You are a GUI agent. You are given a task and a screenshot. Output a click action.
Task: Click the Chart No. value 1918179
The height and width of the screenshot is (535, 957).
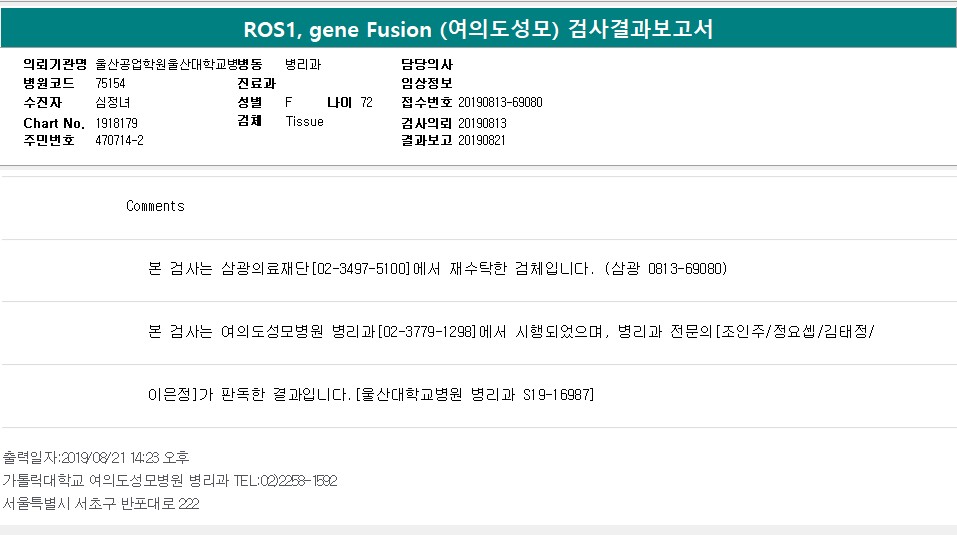(x=116, y=122)
